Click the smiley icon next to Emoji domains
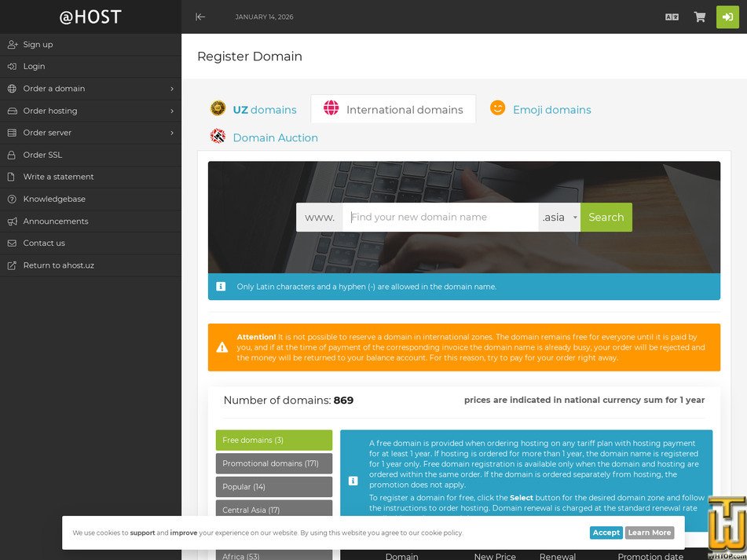 tap(497, 108)
